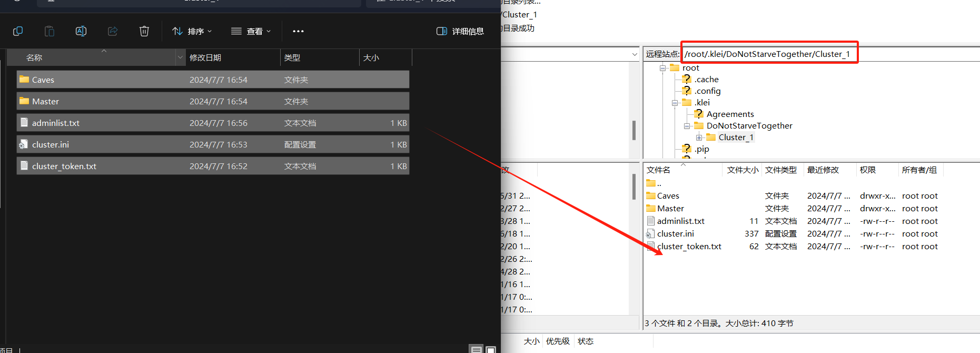Open the 查看 view dropdown
Screen dimensions: 980x353
click(251, 31)
